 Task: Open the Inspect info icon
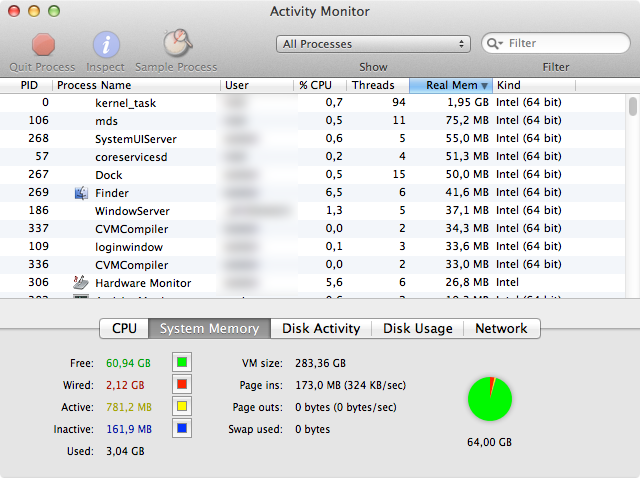[106, 44]
